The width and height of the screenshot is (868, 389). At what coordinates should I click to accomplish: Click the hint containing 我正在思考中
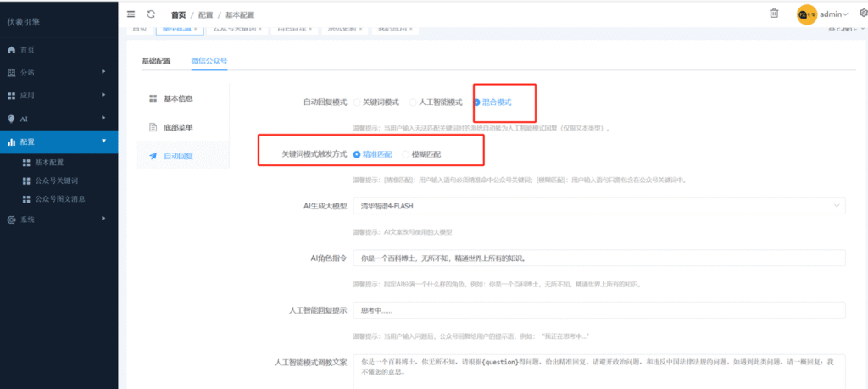point(471,336)
